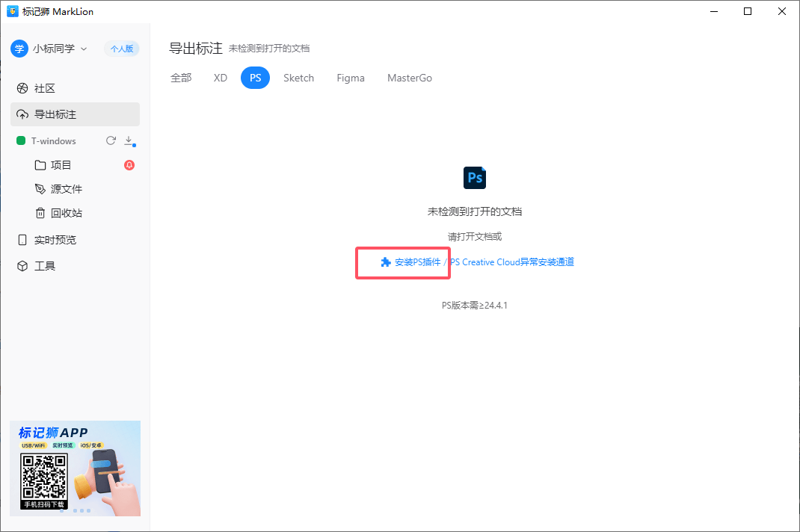Image resolution: width=800 pixels, height=532 pixels.
Task: Click the 标记狮APP promo banner
Action: [x=75, y=468]
